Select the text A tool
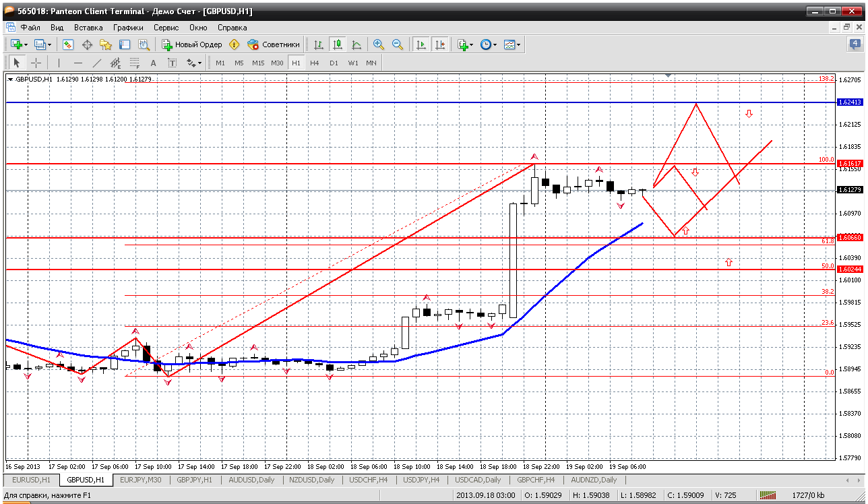 pyautogui.click(x=153, y=63)
